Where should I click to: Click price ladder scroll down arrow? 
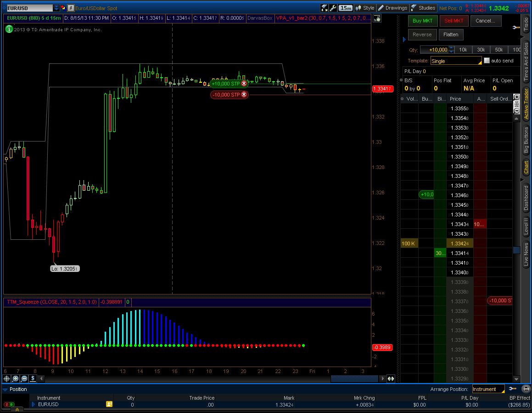point(516,379)
